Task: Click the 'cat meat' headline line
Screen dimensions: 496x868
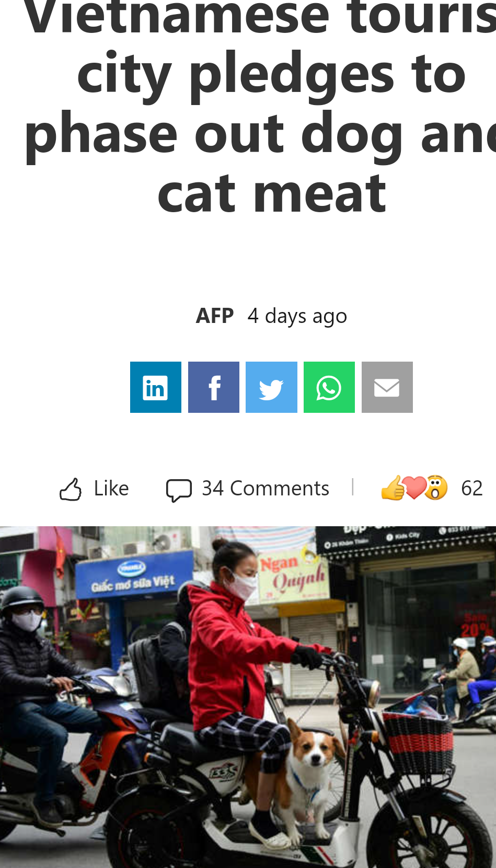Action: tap(272, 194)
